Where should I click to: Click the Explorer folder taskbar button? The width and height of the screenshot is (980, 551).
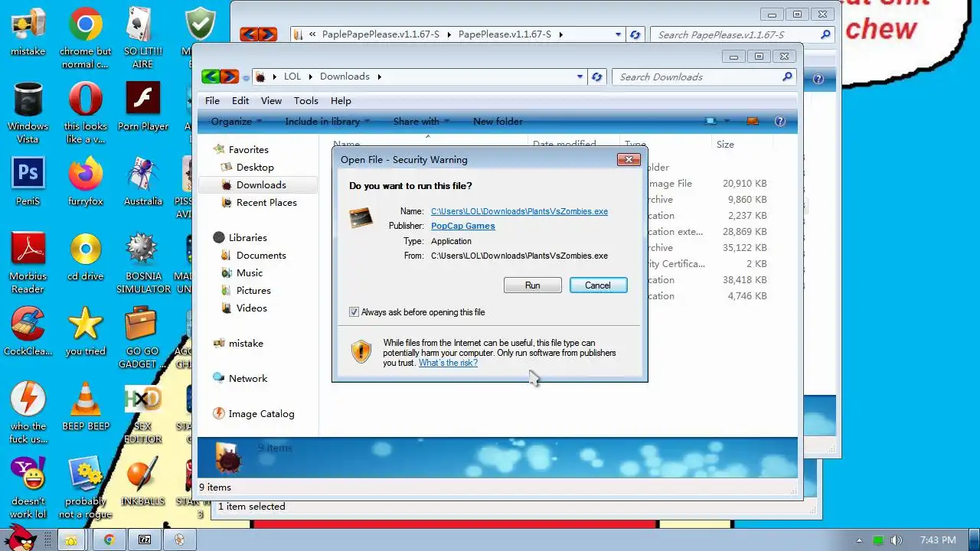(x=70, y=540)
